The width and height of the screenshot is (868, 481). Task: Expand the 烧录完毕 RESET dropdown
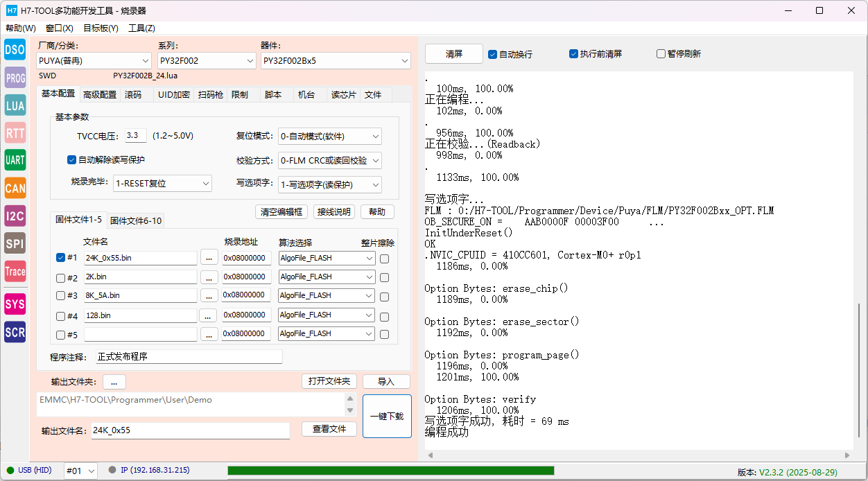click(162, 184)
